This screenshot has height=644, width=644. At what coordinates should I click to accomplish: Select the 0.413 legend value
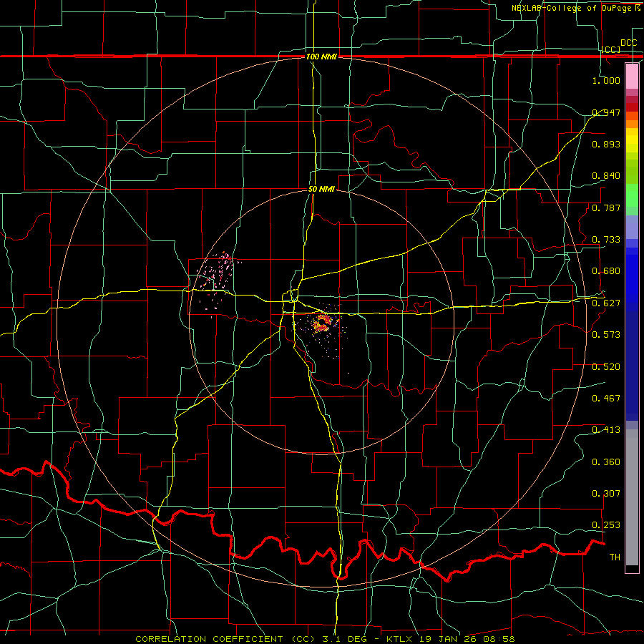pyautogui.click(x=606, y=429)
